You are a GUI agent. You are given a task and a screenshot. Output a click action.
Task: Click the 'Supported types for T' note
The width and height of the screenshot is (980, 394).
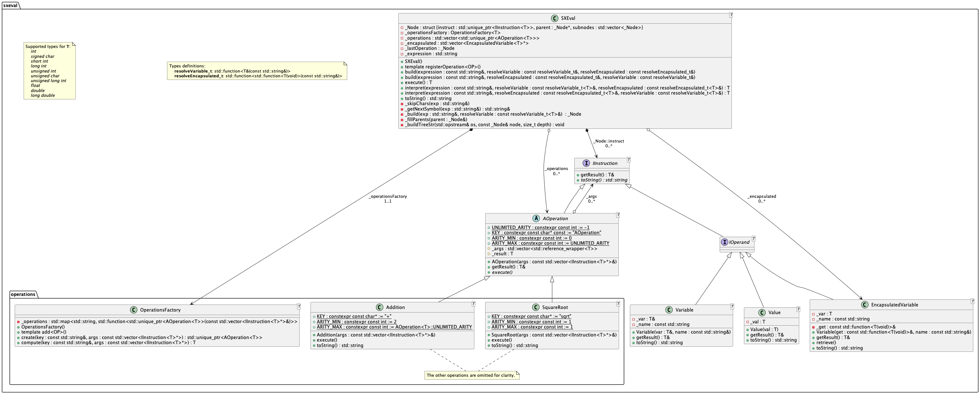click(x=50, y=71)
